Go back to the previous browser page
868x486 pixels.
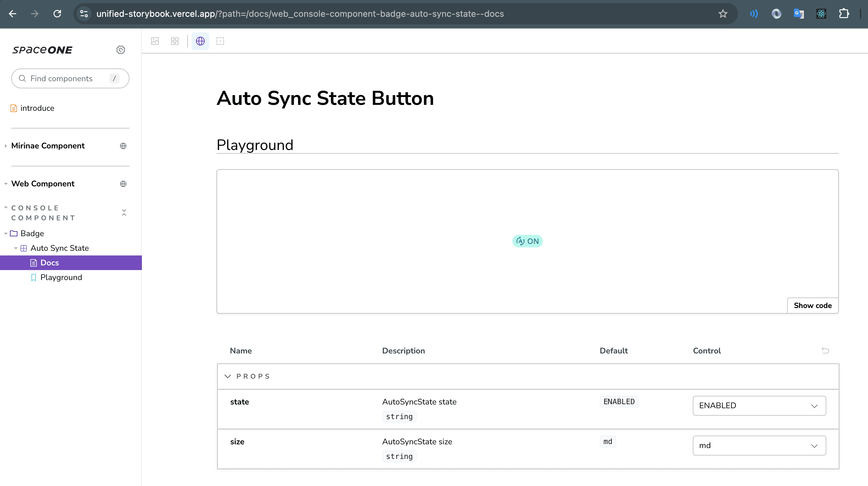13,14
